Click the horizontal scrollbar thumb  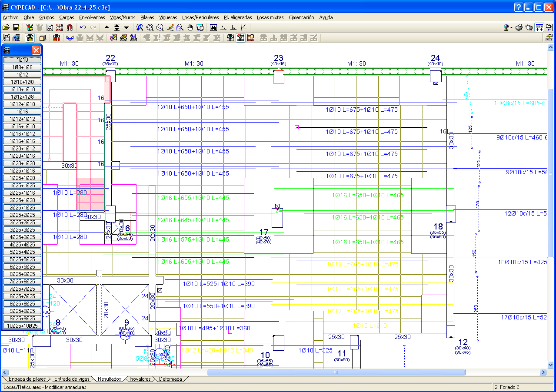[x=336, y=372]
